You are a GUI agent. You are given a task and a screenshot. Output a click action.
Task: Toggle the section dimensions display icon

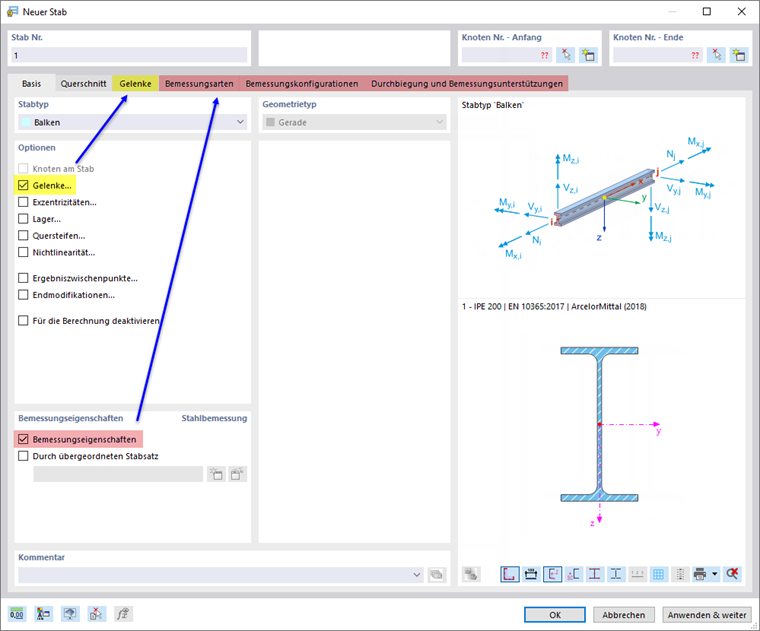(x=531, y=574)
